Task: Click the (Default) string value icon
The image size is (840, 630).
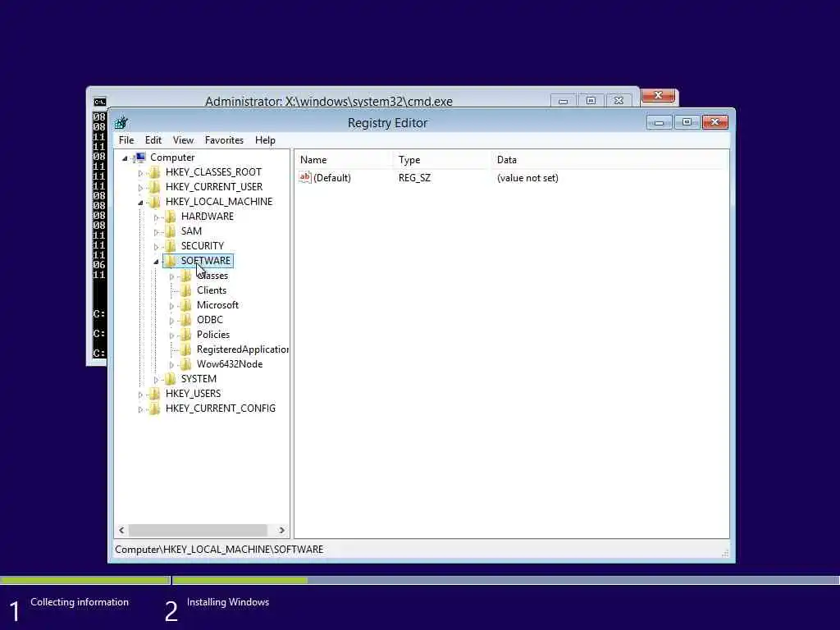Action: coord(305,177)
